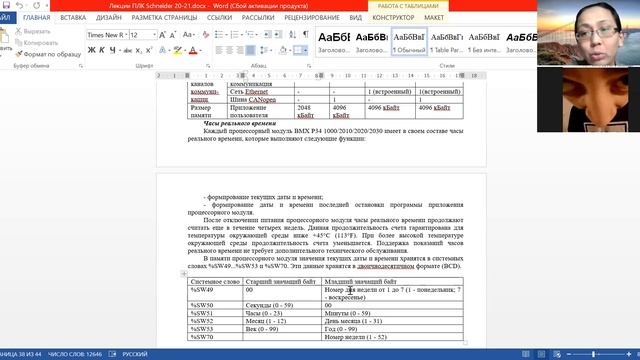Toggle italic (К) formatting
The height and width of the screenshot is (360, 640).
click(x=102, y=50)
